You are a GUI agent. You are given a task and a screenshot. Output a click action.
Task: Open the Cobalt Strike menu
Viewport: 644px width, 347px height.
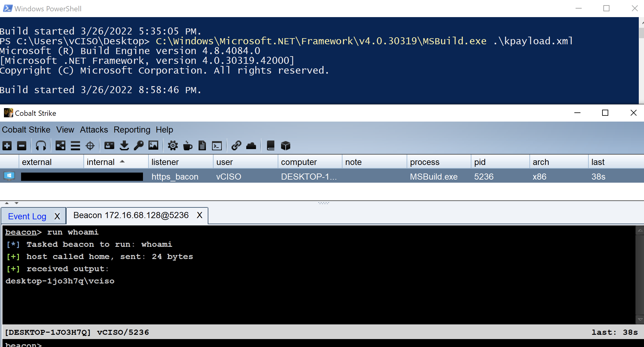click(x=26, y=130)
